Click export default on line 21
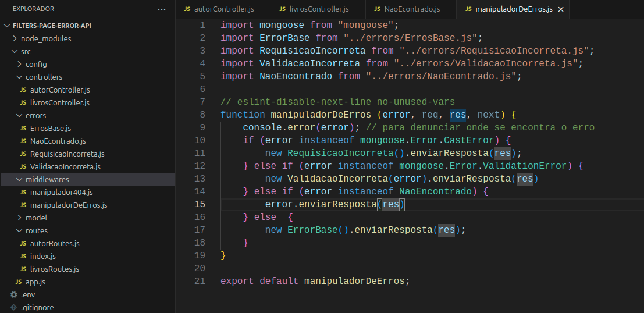 coord(259,281)
